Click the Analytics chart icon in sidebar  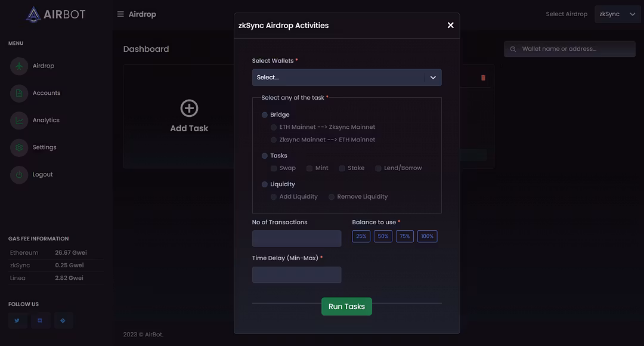(19, 121)
